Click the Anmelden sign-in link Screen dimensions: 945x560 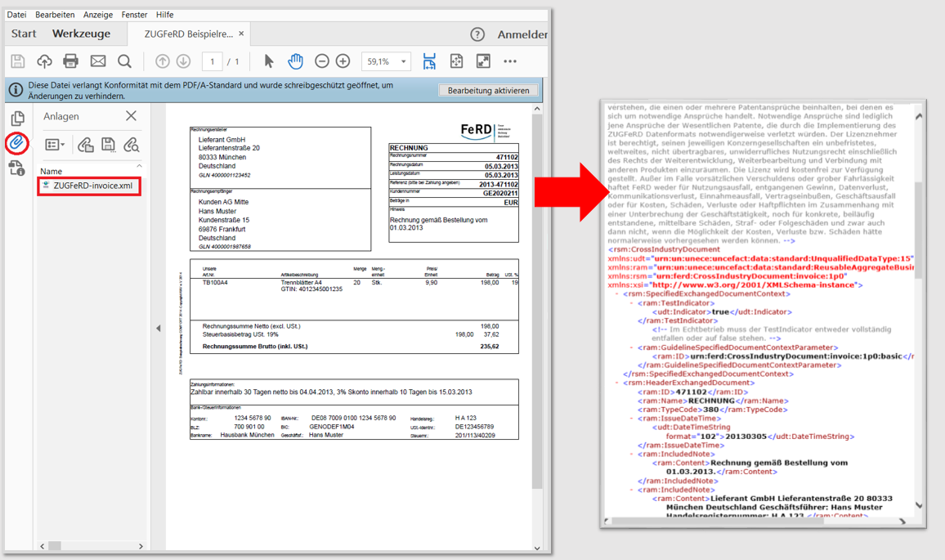(522, 34)
